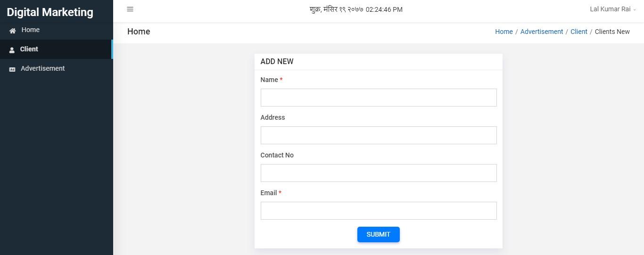
Task: Click the Advertisement icon in sidebar
Action: click(x=12, y=69)
